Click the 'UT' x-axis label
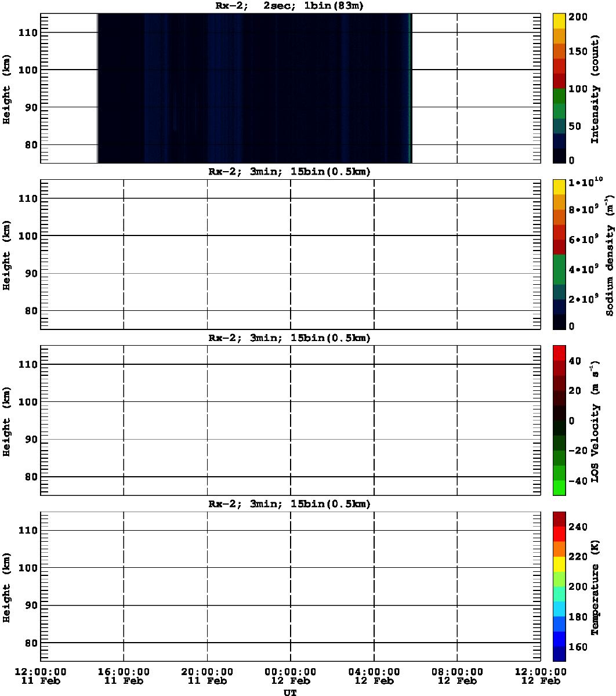This screenshot has width=616, height=696. (289, 692)
